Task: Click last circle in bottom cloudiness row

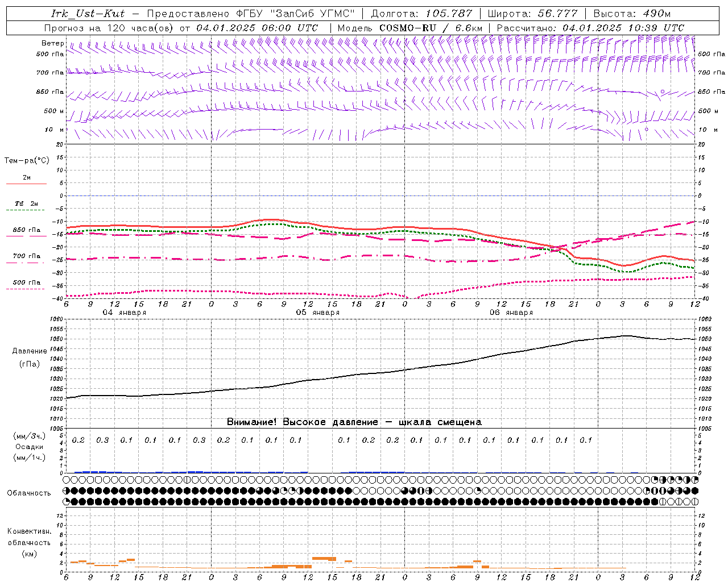Action: click(694, 502)
